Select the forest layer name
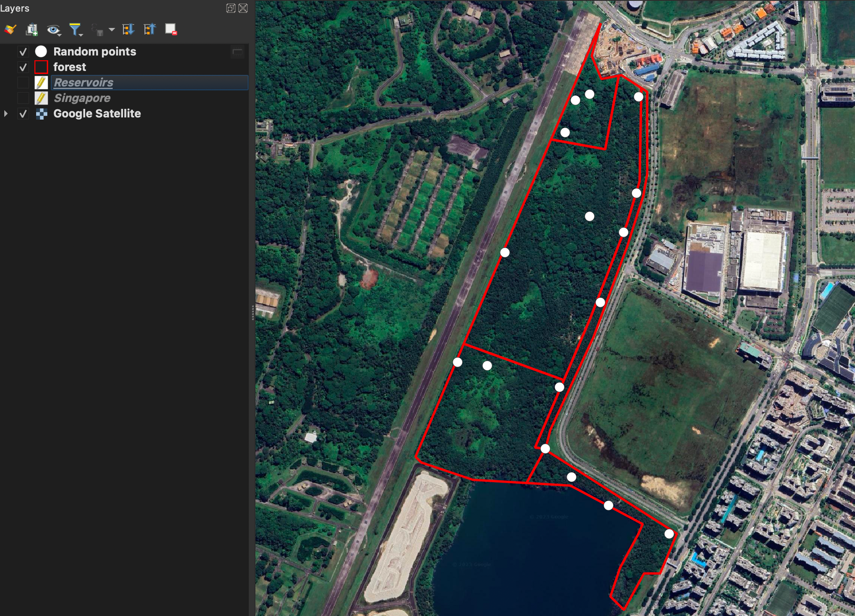The width and height of the screenshot is (855, 616). point(70,67)
